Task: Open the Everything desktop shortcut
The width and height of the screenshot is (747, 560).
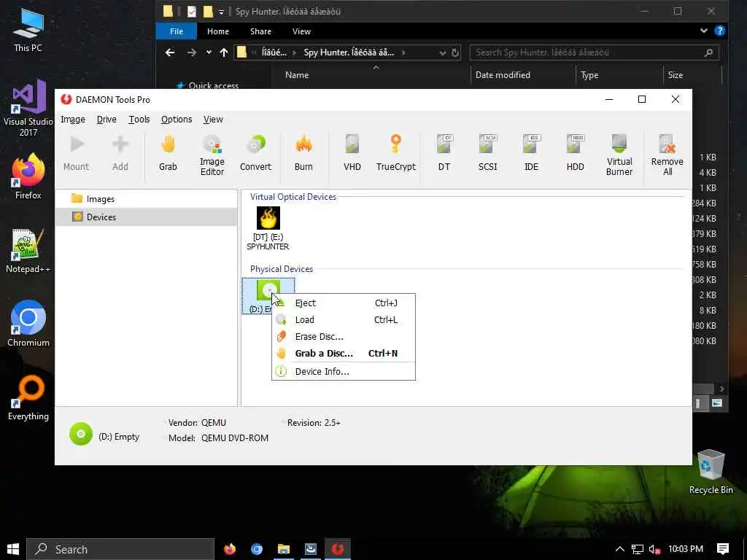Action: [x=28, y=399]
